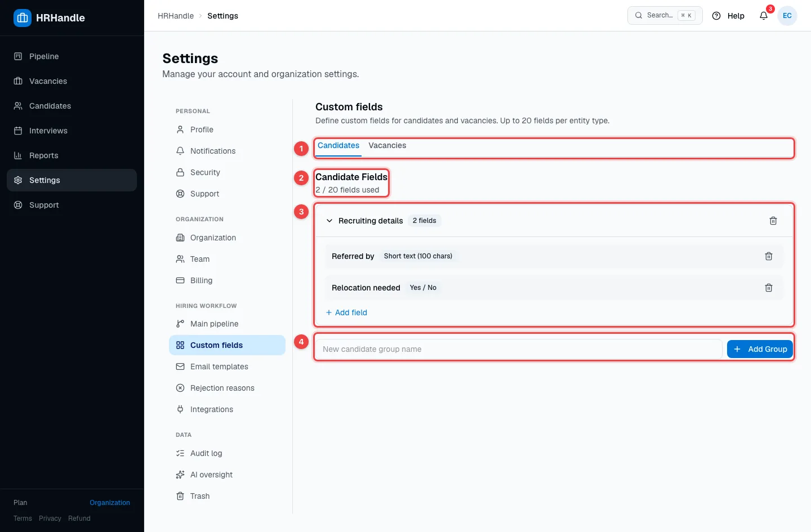The image size is (811, 532).
Task: Click the Short text (100 chars) badge
Action: tap(418, 256)
